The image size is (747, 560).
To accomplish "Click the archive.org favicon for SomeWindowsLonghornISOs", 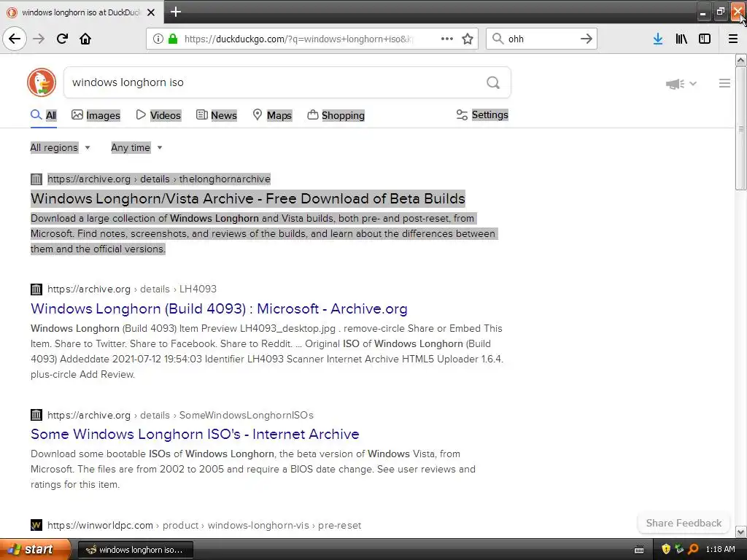I will point(36,415).
